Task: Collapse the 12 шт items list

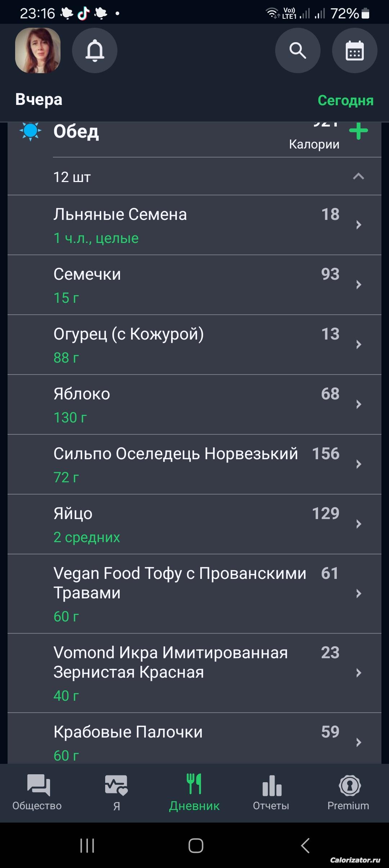Action: [358, 177]
